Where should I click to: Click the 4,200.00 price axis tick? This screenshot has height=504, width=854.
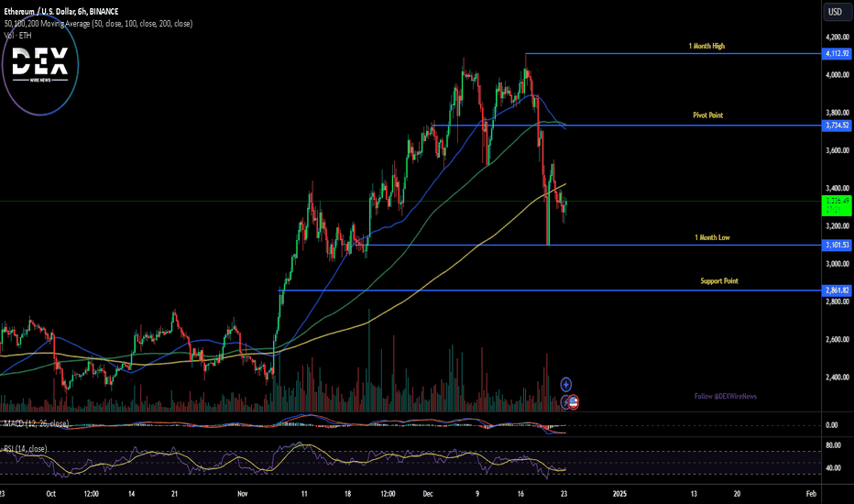click(838, 37)
